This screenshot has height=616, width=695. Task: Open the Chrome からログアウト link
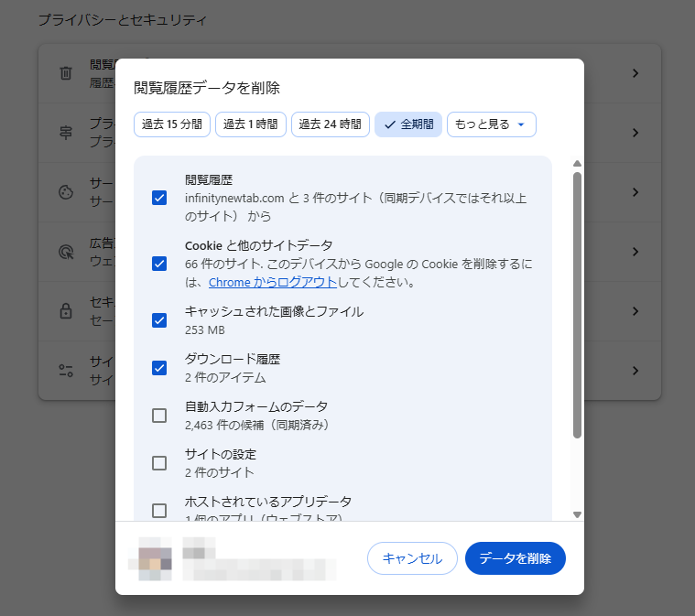pyautogui.click(x=272, y=283)
